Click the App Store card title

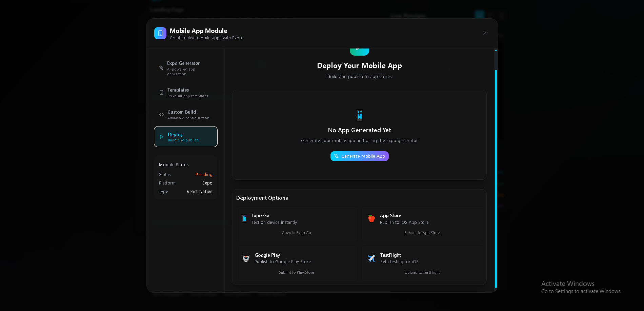[390, 215]
